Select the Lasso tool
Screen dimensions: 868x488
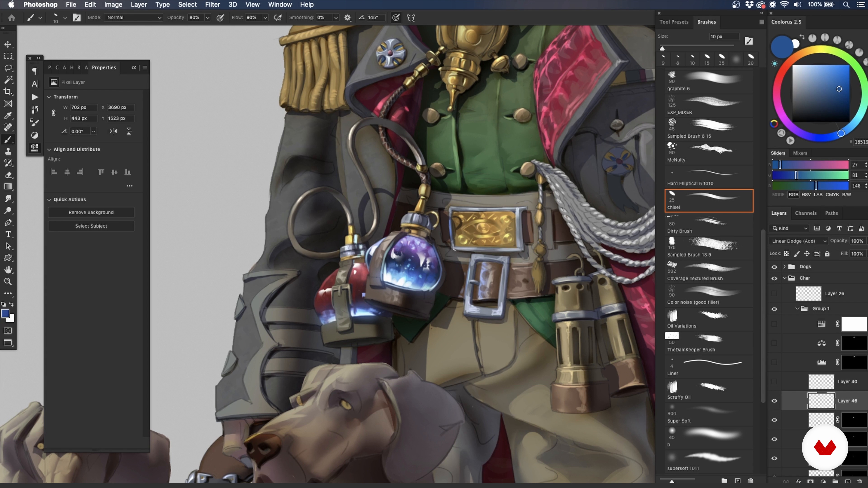(8, 68)
